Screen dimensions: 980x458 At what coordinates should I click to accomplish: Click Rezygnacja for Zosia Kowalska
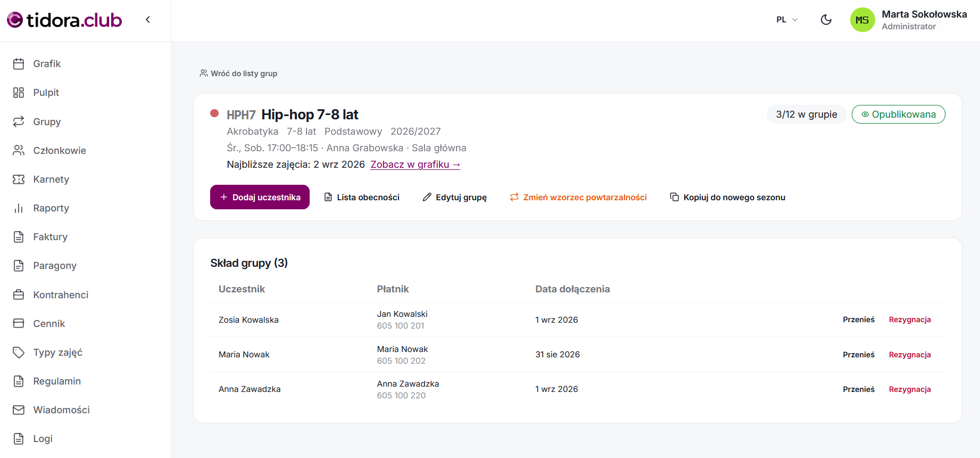click(910, 320)
